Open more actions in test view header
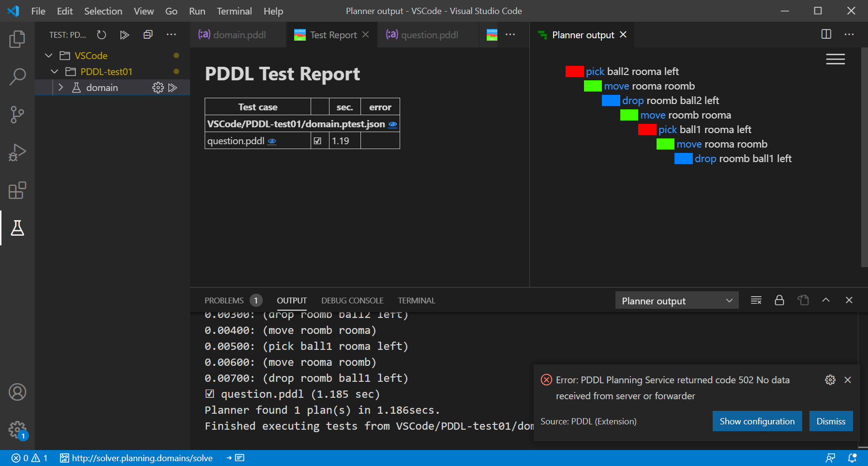The height and width of the screenshot is (466, 868). [x=171, y=35]
